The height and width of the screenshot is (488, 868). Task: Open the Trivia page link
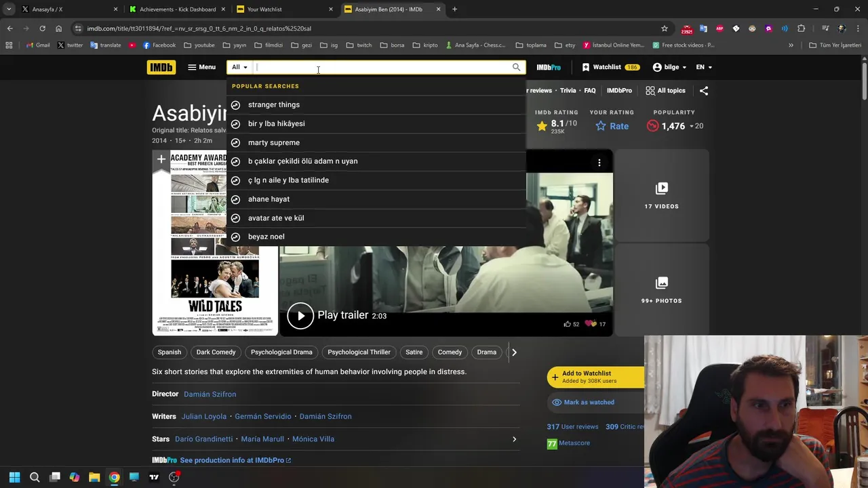(x=568, y=90)
